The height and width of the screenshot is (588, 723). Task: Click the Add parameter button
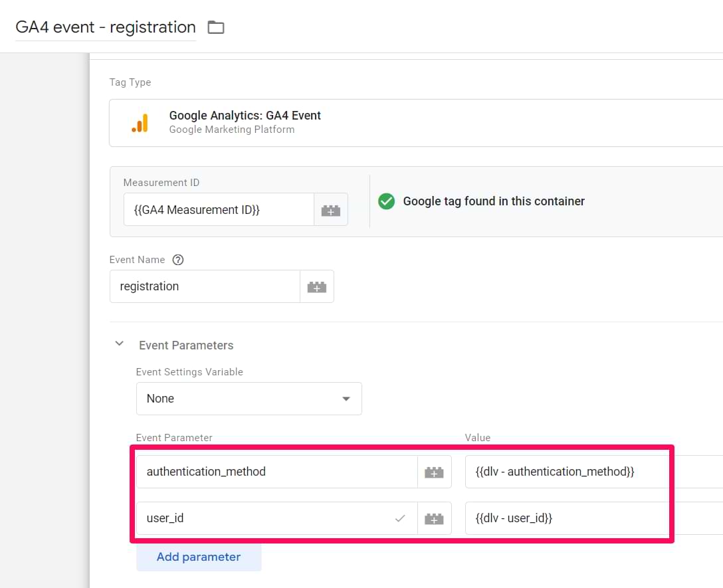[199, 557]
